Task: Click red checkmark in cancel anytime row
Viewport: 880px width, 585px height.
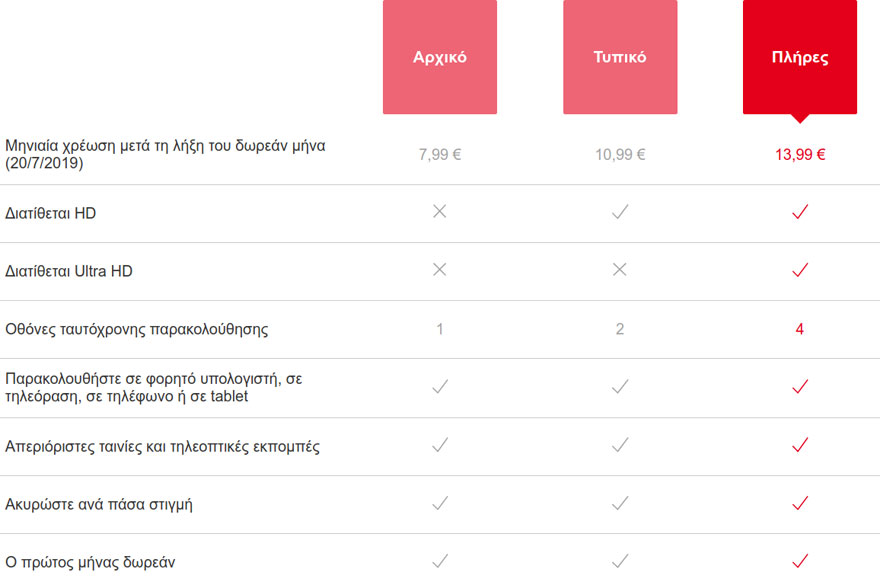Action: point(800,504)
